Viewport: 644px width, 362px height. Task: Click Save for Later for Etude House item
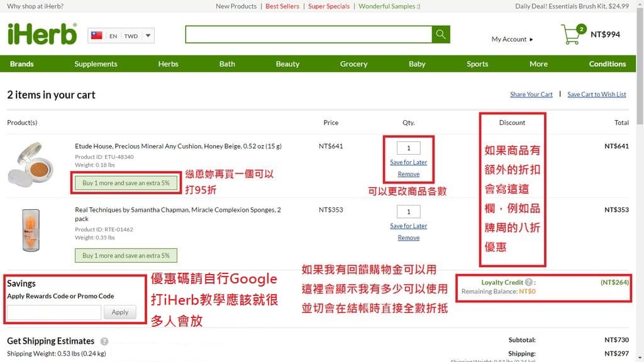click(409, 162)
